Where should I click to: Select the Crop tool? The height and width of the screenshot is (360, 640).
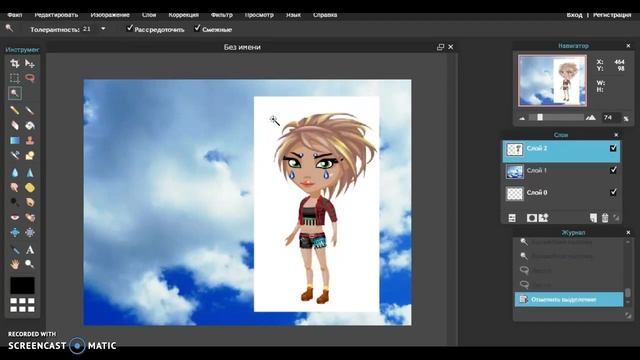pos(15,63)
